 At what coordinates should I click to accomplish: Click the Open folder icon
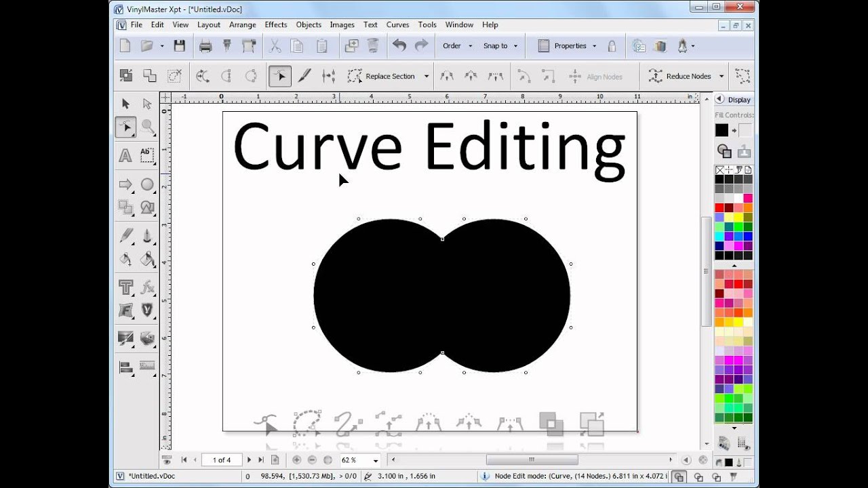(x=146, y=46)
